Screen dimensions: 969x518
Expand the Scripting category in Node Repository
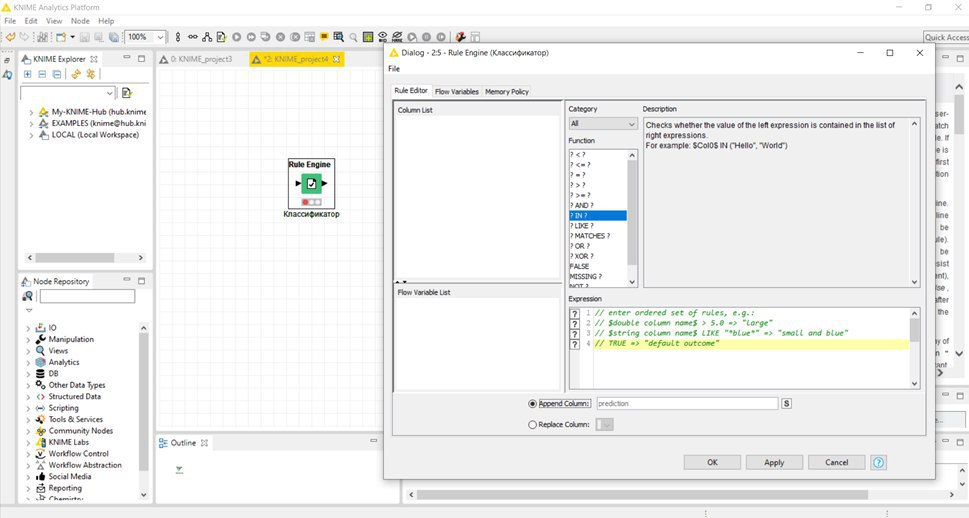pos(28,409)
